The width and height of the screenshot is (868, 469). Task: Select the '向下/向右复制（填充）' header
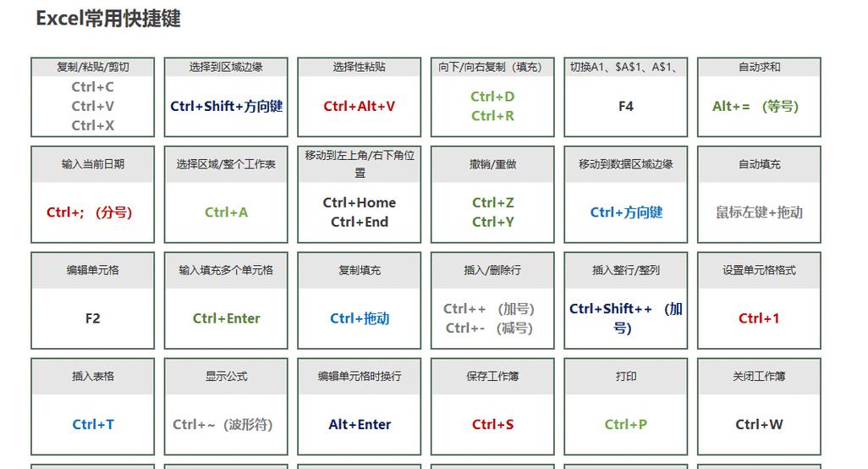[492, 67]
